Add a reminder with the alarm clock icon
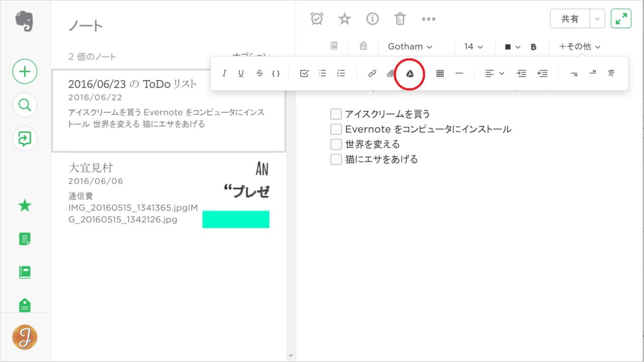This screenshot has height=362, width=644. click(317, 19)
